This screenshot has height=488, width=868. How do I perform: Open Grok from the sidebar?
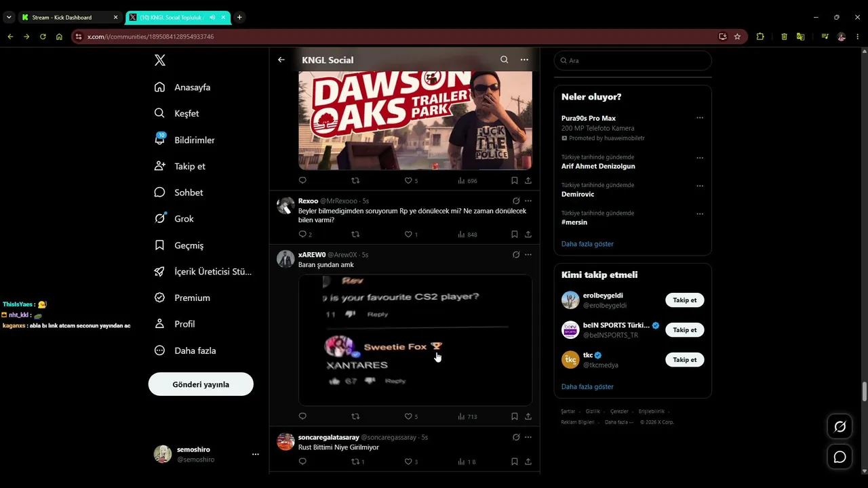coord(174,219)
